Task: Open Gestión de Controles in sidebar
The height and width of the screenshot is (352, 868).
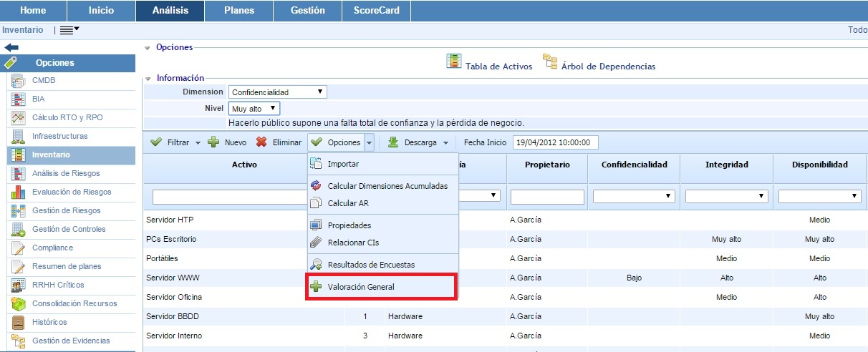Action: [69, 229]
